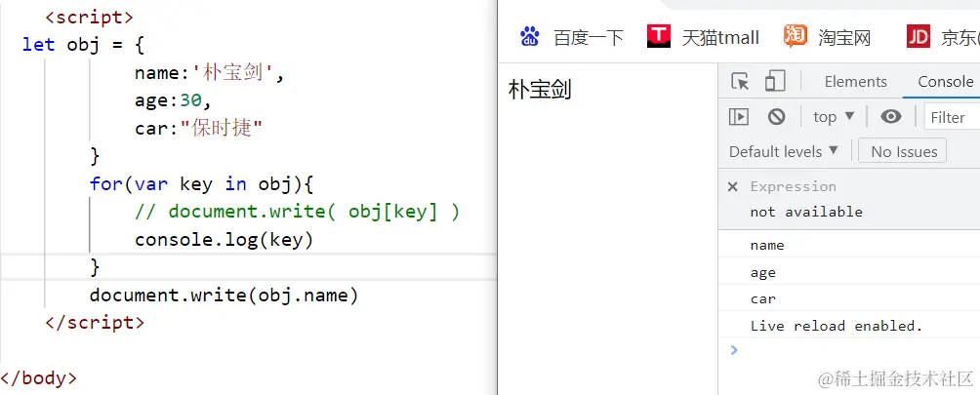The width and height of the screenshot is (980, 395).
Task: Click the document.write(obj.name) line
Action: click(x=224, y=296)
